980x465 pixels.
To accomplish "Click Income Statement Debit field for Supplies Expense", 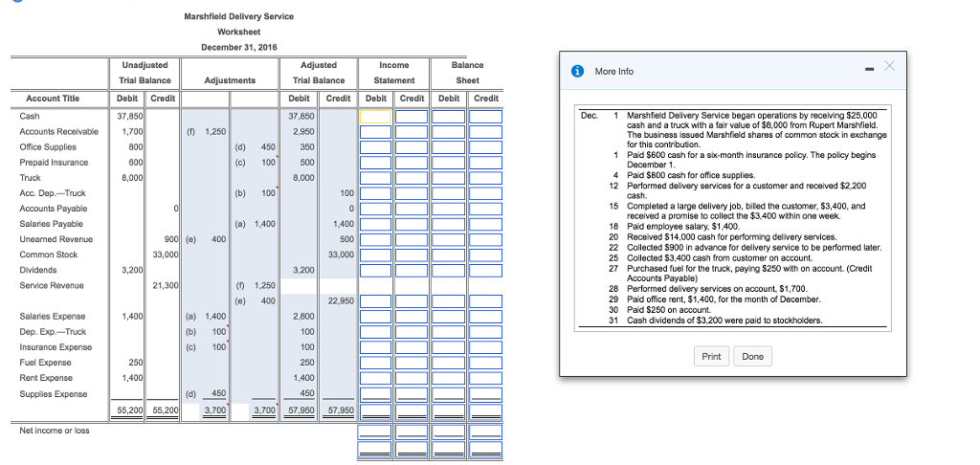I will tap(376, 393).
